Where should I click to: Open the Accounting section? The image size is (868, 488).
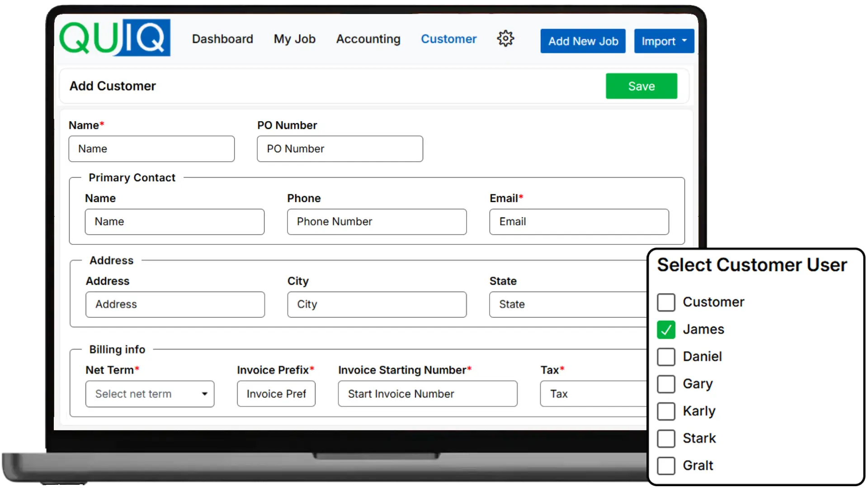tap(368, 39)
